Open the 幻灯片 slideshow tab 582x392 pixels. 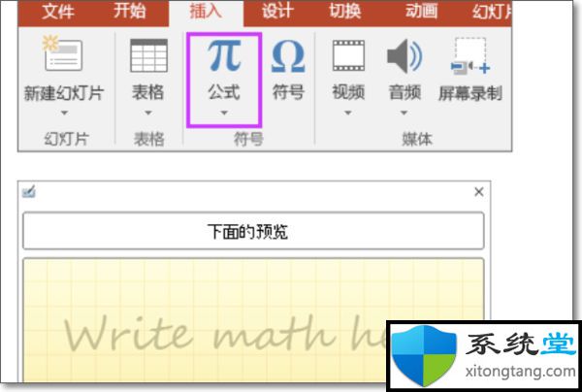click(492, 12)
